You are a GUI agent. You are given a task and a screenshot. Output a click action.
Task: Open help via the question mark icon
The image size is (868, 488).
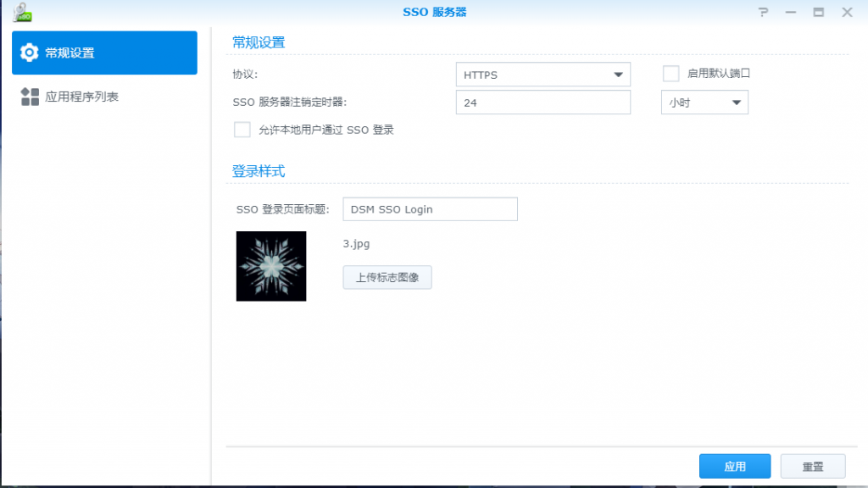764,12
